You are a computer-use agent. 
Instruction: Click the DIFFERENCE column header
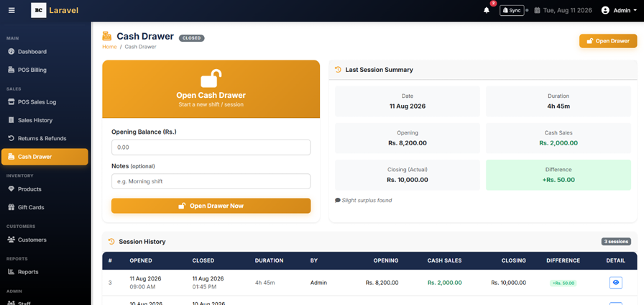tap(563, 260)
